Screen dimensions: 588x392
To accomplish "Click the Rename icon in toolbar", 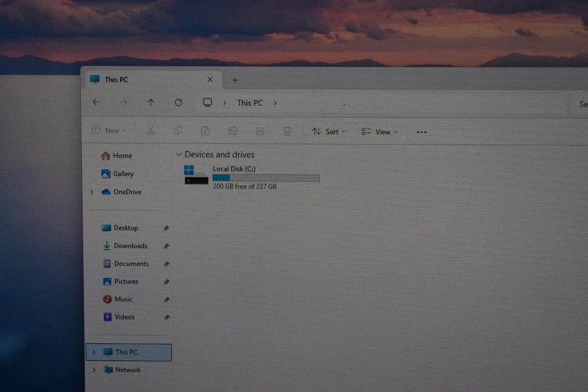I will (x=233, y=131).
